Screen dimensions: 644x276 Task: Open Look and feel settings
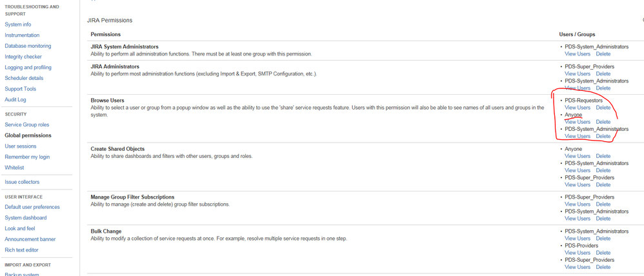pos(19,228)
